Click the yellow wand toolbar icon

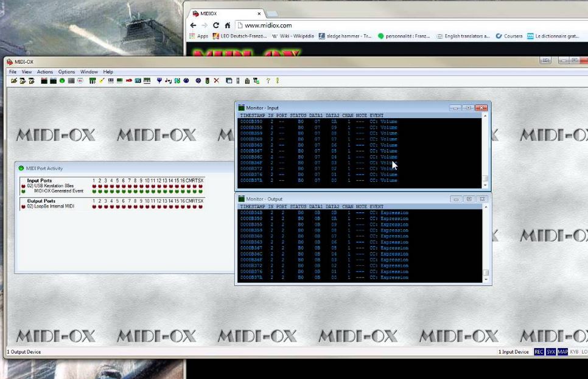coord(102,80)
